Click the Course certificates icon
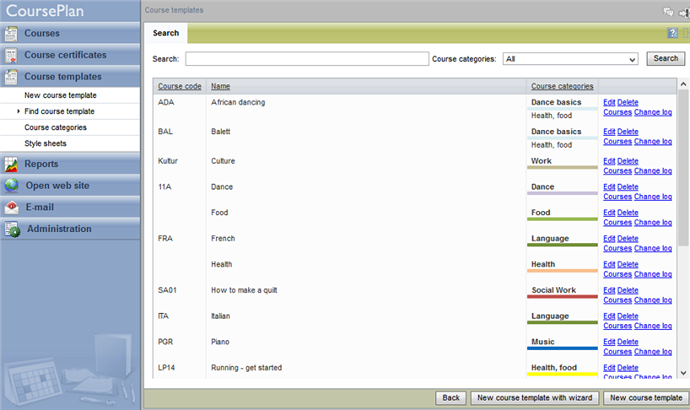The image size is (690, 410). 11,55
